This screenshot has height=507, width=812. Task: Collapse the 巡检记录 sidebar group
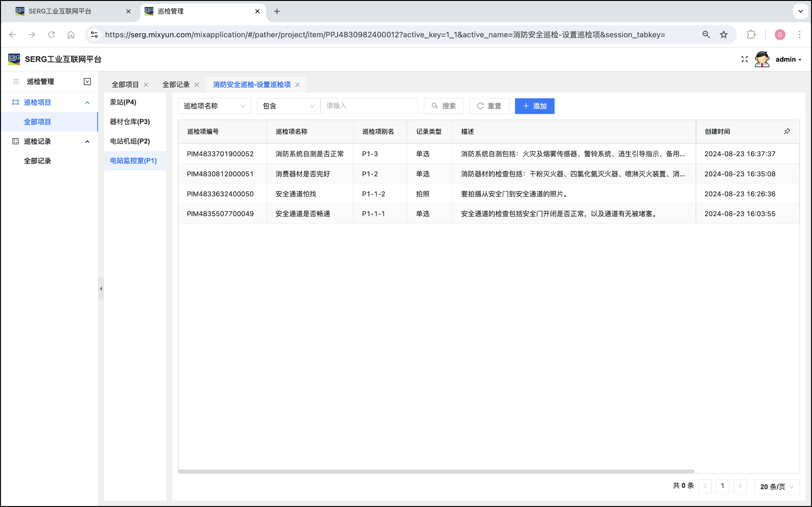click(x=87, y=142)
